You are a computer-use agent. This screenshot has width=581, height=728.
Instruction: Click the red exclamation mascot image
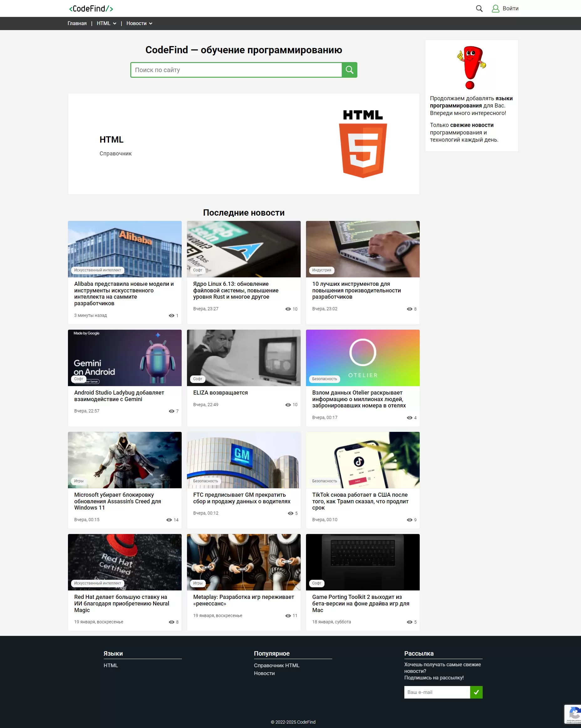[471, 67]
